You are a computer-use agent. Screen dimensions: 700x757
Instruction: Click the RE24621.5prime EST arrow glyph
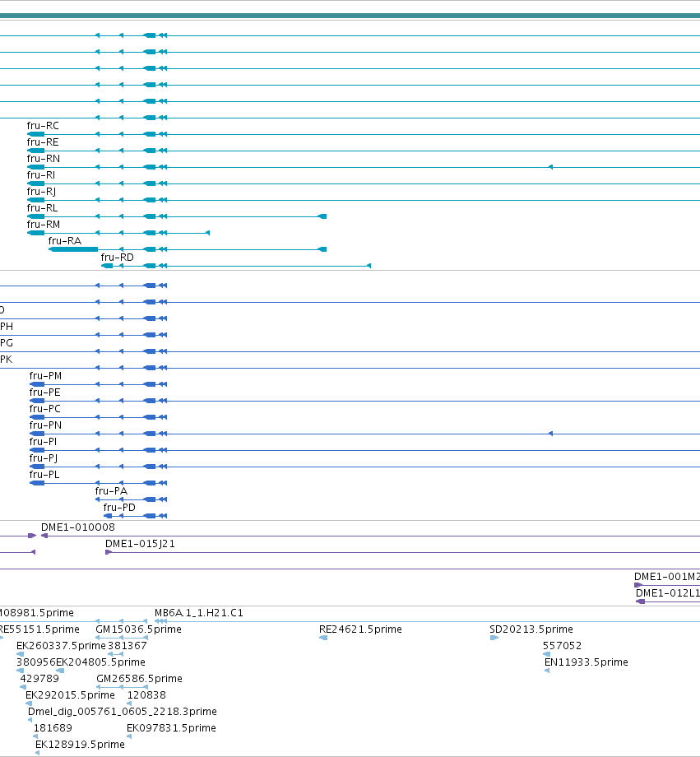point(323,638)
